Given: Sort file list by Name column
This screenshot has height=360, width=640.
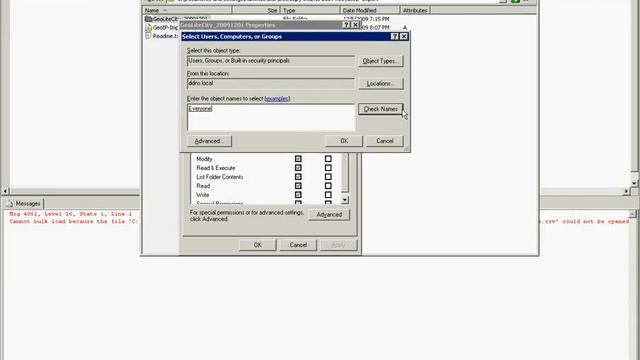Looking at the screenshot, I should tap(187, 10).
